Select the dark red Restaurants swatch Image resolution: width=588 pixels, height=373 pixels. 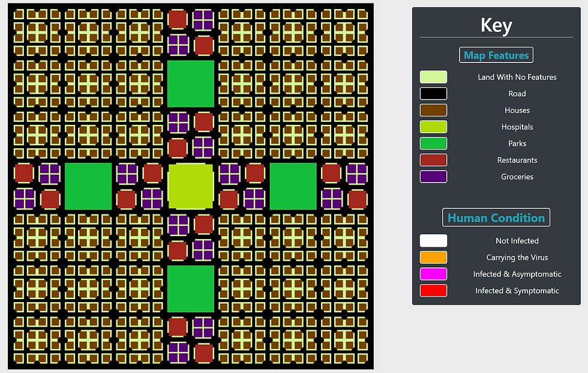coord(433,160)
